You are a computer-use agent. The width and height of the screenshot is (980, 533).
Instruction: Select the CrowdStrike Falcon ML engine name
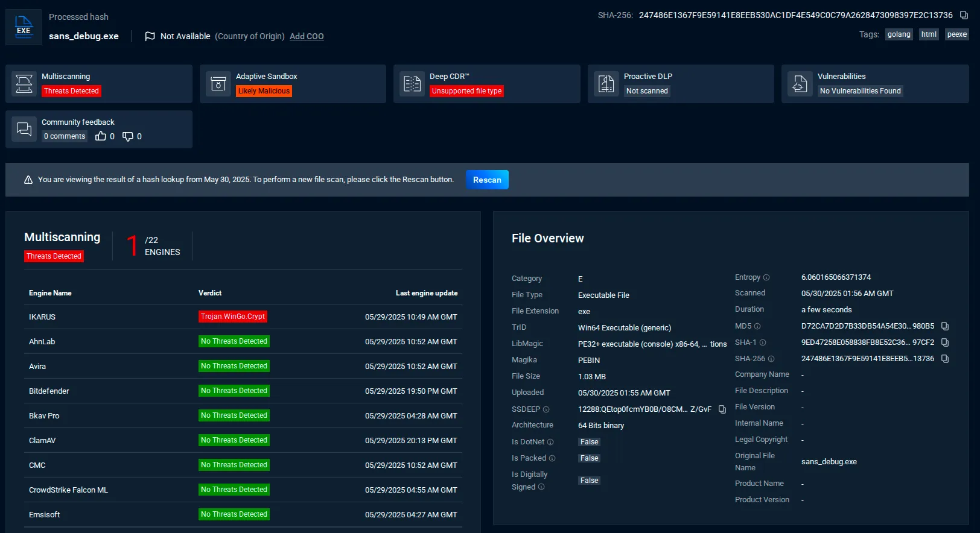69,490
